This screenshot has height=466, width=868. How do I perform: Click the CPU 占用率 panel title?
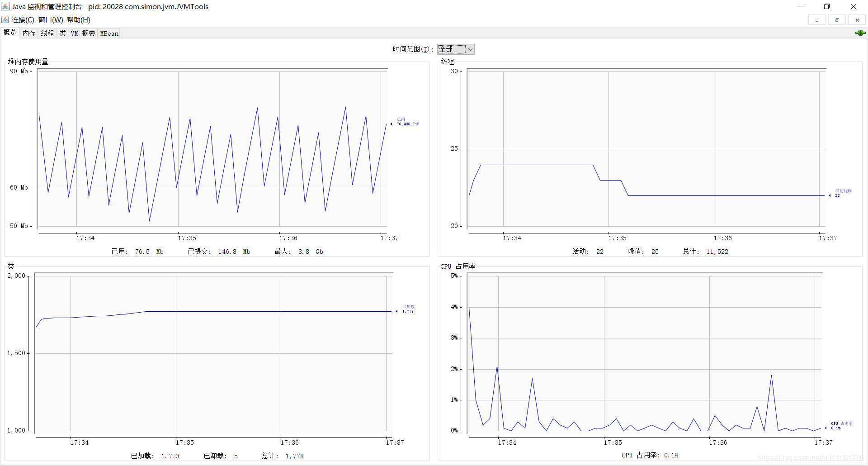[458, 266]
